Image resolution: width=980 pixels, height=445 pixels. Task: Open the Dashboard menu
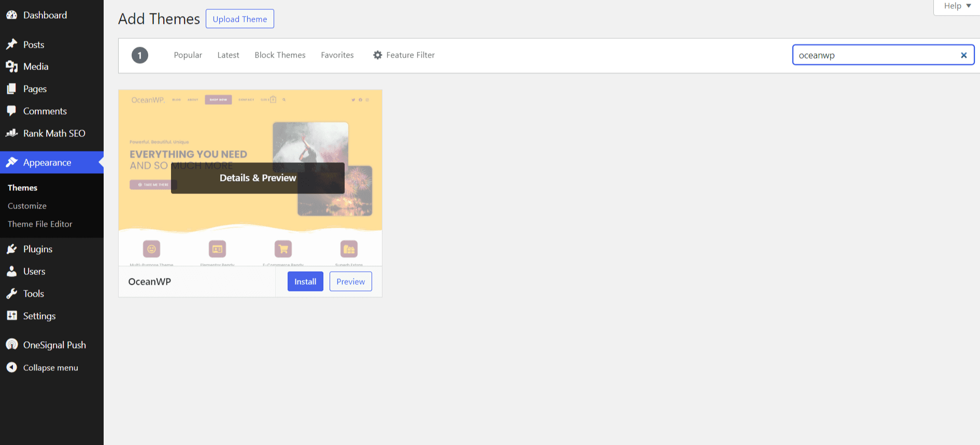tap(52, 15)
